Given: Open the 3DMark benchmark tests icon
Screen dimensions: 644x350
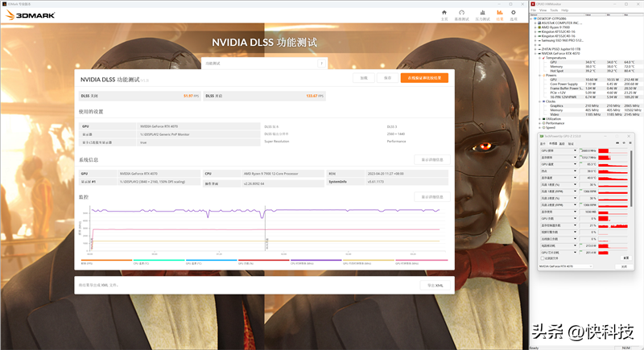Looking at the screenshot, I should point(461,14).
